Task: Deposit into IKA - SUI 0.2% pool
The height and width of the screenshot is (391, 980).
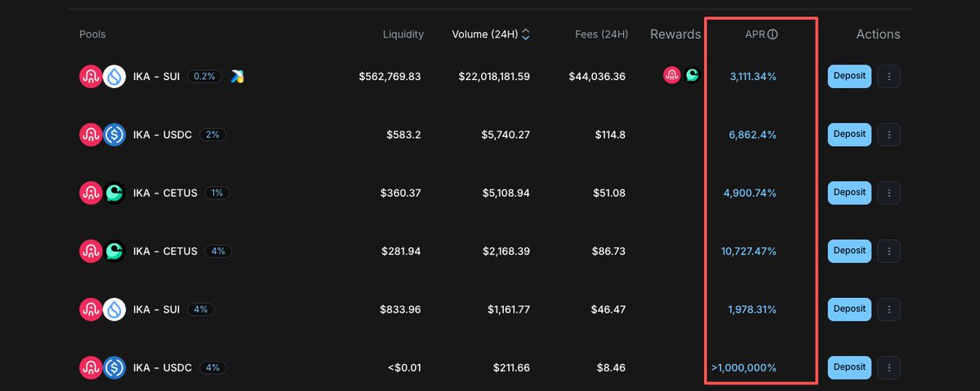Action: [x=849, y=77]
